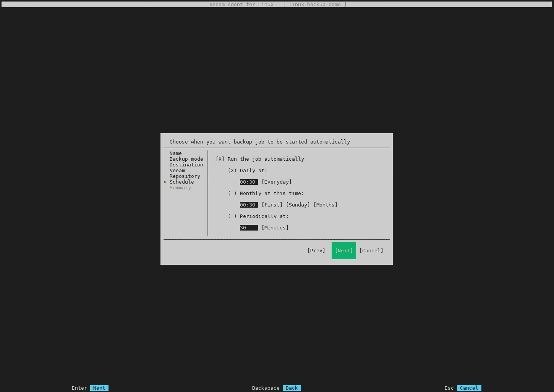Toggle the Run the job automatically checkbox
Image resolution: width=554 pixels, height=392 pixels.
[220, 159]
